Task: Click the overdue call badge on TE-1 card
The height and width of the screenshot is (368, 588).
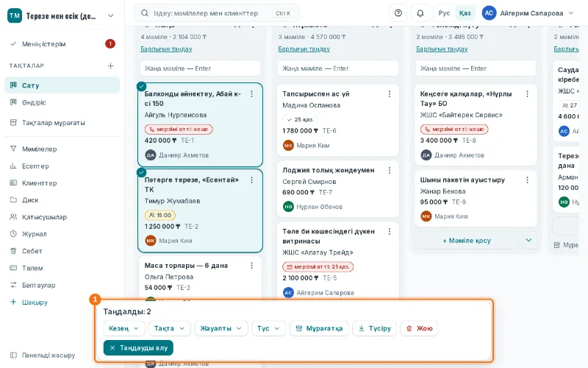Action: click(x=179, y=130)
